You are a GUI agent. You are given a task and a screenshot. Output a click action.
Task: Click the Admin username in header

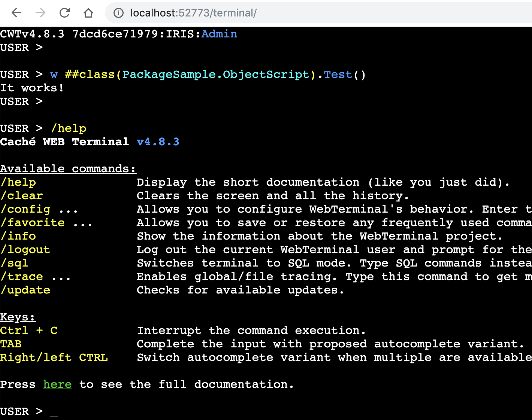coord(219,34)
